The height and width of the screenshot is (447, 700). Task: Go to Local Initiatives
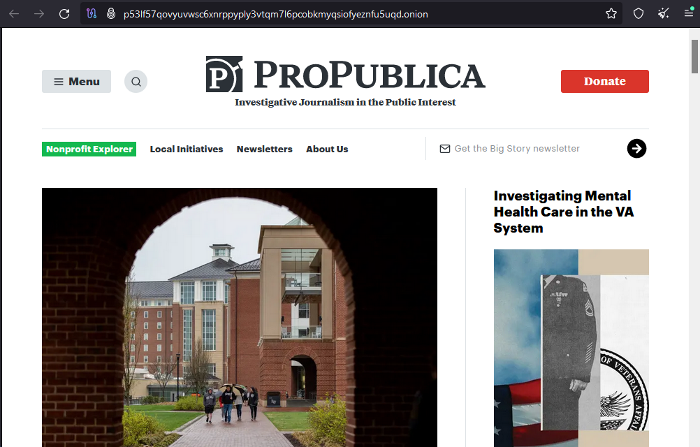186,149
